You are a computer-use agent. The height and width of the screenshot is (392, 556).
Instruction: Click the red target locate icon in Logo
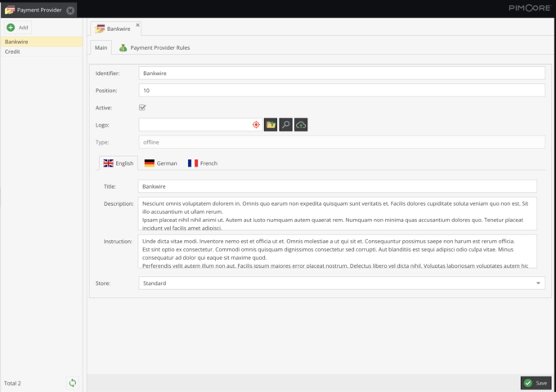click(256, 125)
